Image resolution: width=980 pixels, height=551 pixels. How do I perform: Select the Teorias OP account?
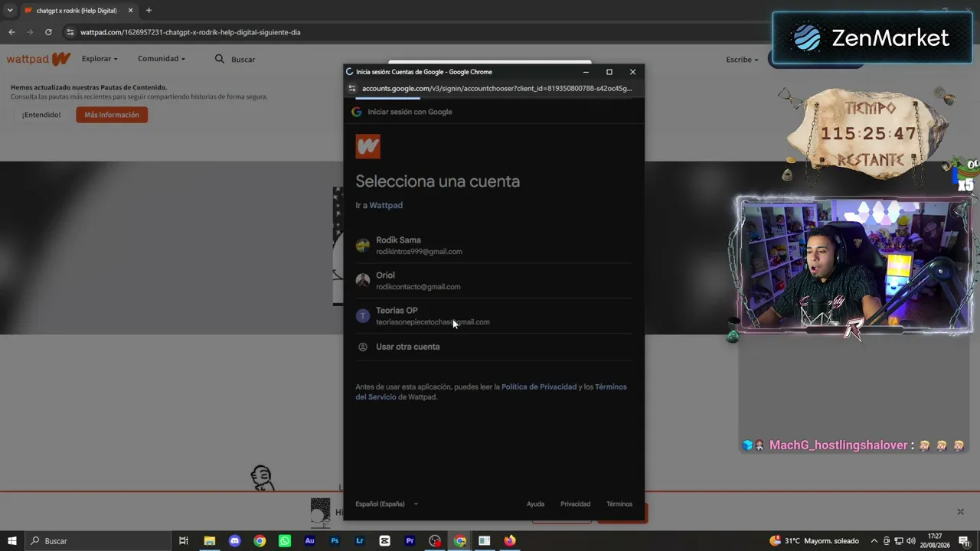[494, 315]
